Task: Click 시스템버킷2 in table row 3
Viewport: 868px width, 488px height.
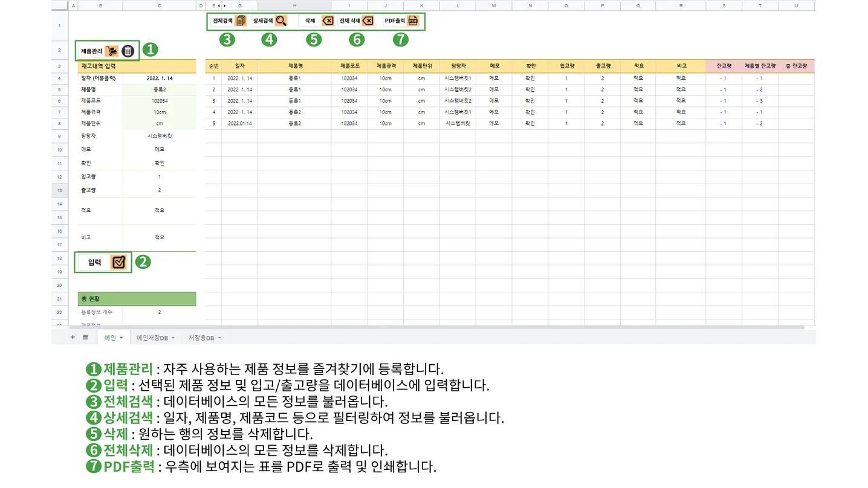Action: (458, 101)
